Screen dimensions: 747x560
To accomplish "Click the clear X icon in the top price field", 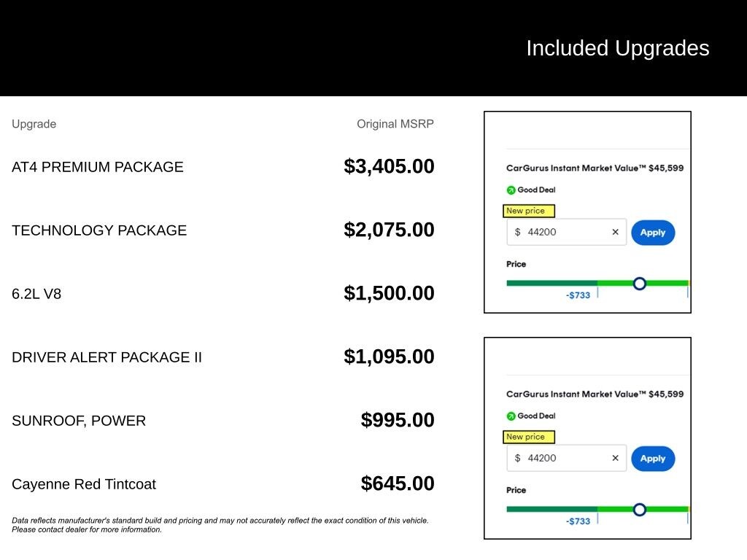I will pyautogui.click(x=615, y=233).
